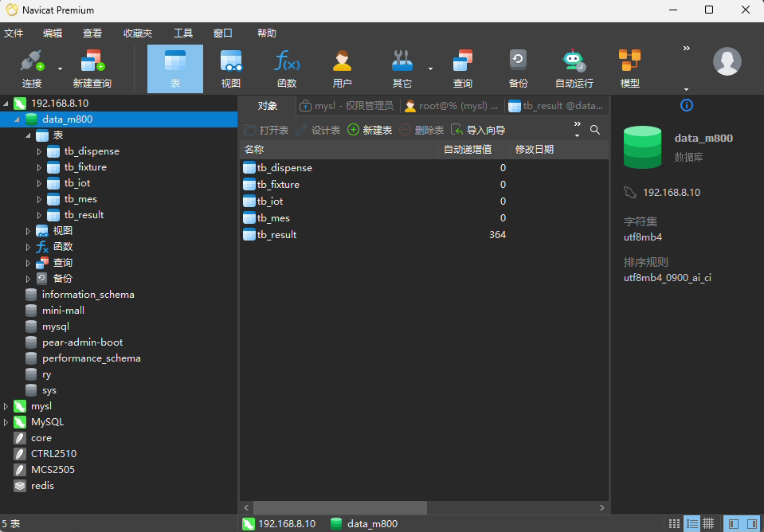764x532 pixels.
Task: Open the 函数 (Functions) toolbar icon
Action: [287, 68]
